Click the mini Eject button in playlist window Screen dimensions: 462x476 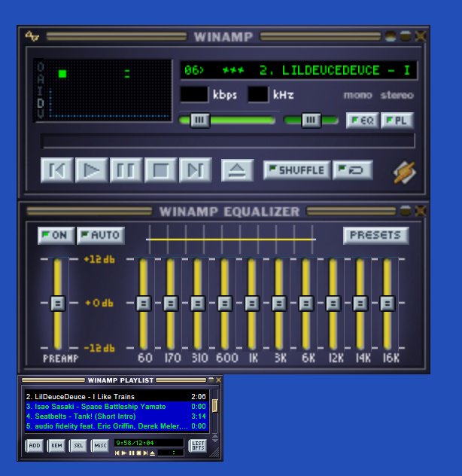[x=152, y=453]
